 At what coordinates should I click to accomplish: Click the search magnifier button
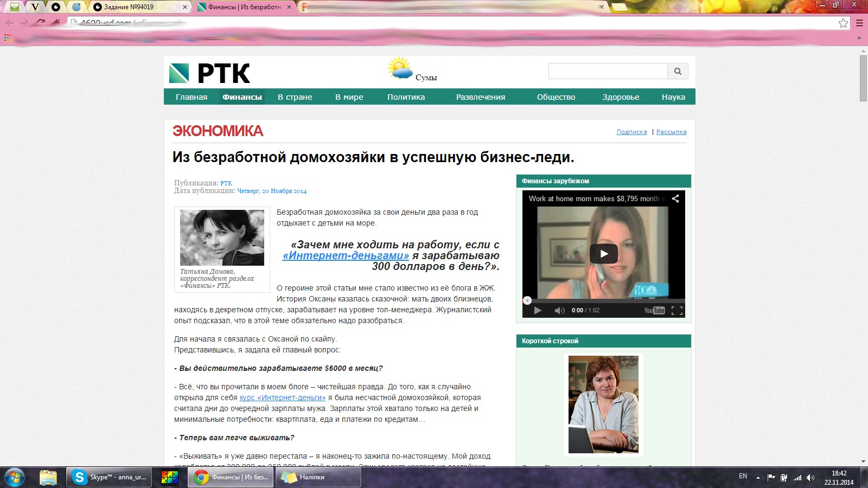pyautogui.click(x=678, y=71)
